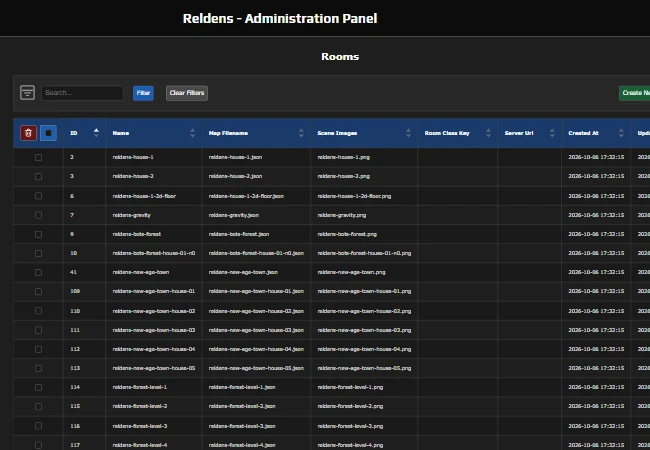The width and height of the screenshot is (650, 450).
Task: Click the Reldens - Administration Panel title
Action: coord(280,18)
